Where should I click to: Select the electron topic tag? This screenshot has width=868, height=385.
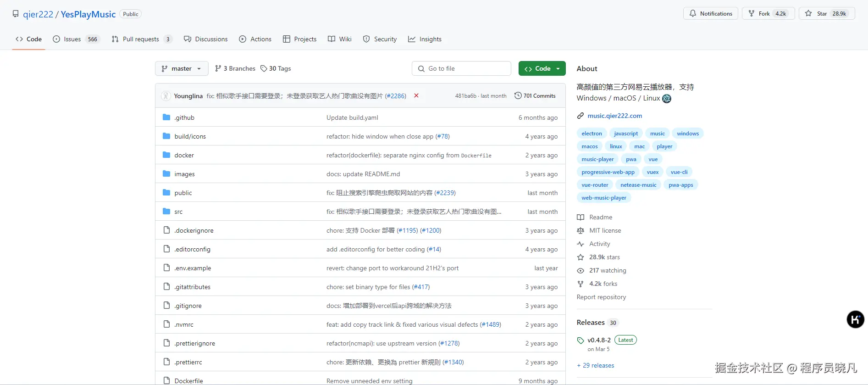click(x=592, y=134)
